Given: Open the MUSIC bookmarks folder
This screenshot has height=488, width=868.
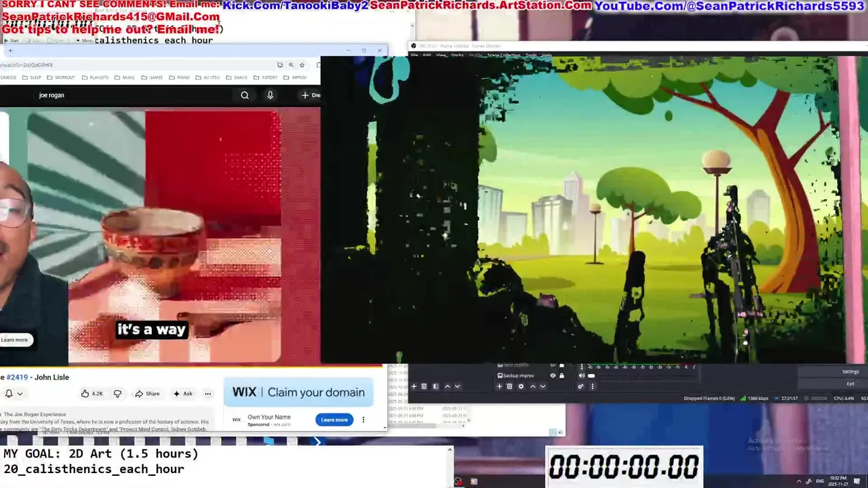Looking at the screenshot, I should click(125, 77).
